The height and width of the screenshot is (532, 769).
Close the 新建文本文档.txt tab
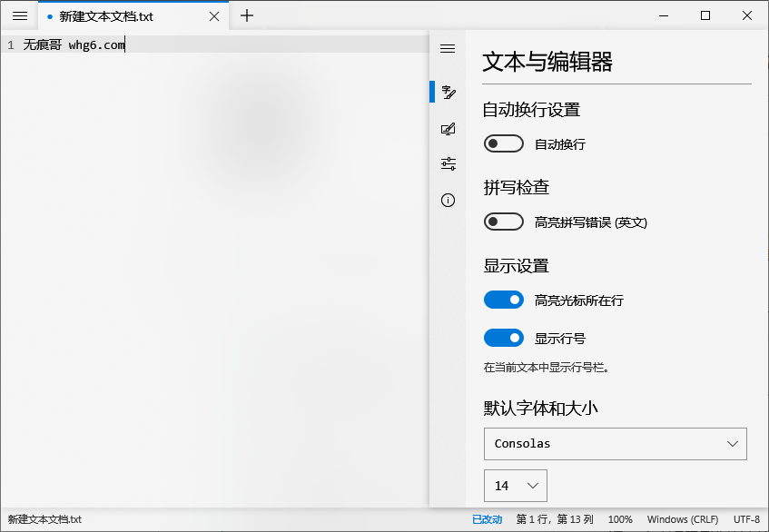pos(213,15)
